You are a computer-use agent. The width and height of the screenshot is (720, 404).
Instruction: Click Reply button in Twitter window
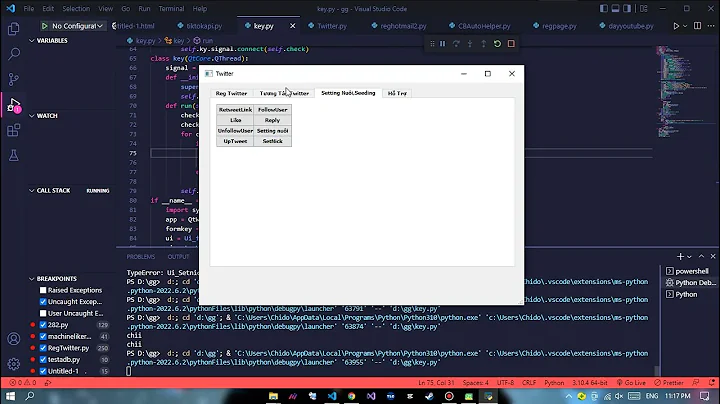point(272,120)
